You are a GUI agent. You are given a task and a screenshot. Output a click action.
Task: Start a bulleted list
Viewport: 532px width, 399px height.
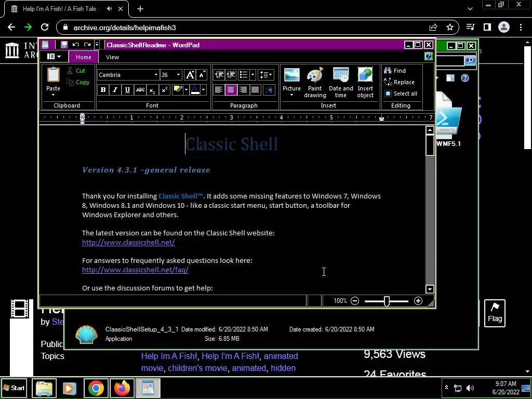(243, 75)
